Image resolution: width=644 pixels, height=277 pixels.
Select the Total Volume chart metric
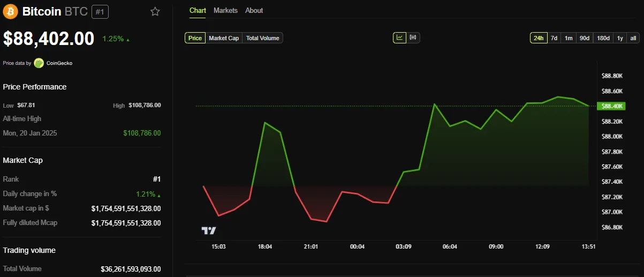pos(263,38)
